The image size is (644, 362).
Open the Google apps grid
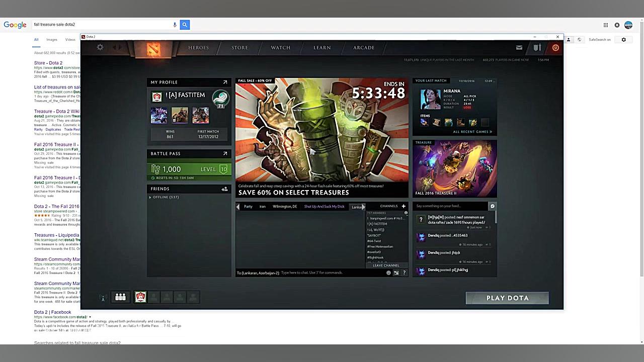(606, 25)
